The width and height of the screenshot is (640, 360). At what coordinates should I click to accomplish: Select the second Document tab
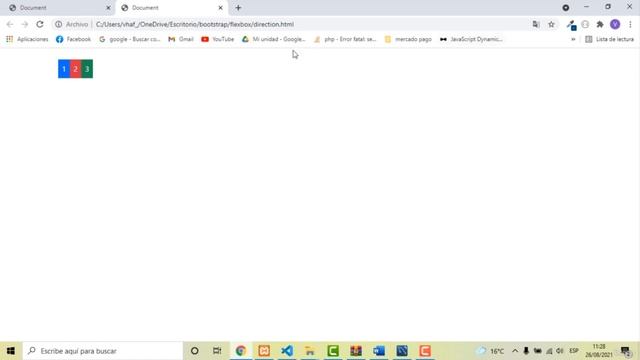click(171, 8)
